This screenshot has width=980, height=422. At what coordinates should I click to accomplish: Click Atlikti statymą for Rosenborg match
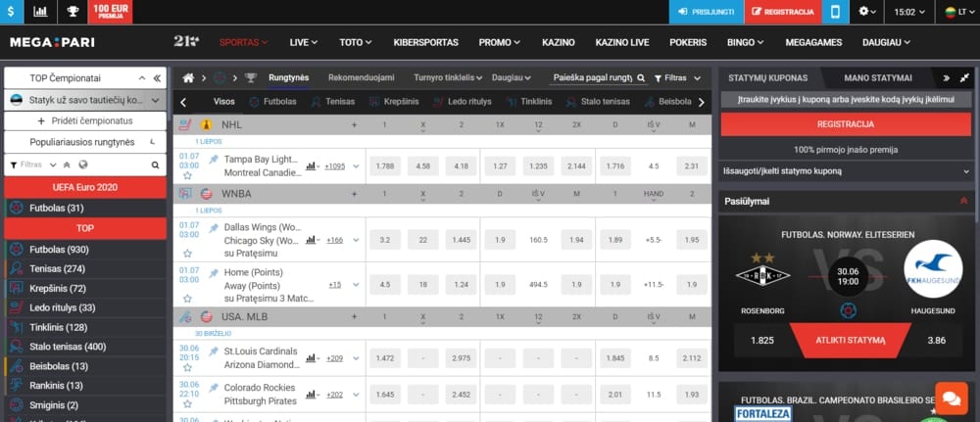click(850, 340)
